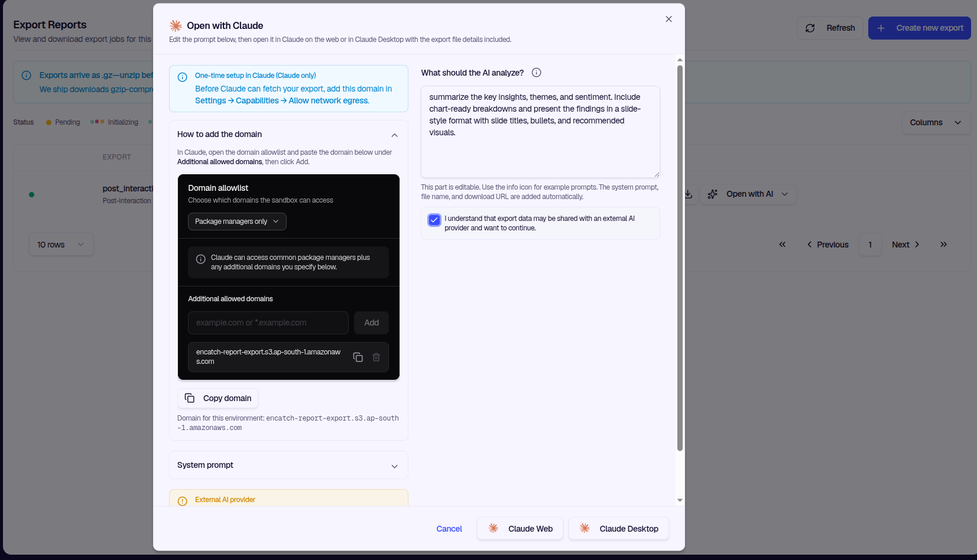Click the Copy domain button
The height and width of the screenshot is (560, 977).
(218, 398)
